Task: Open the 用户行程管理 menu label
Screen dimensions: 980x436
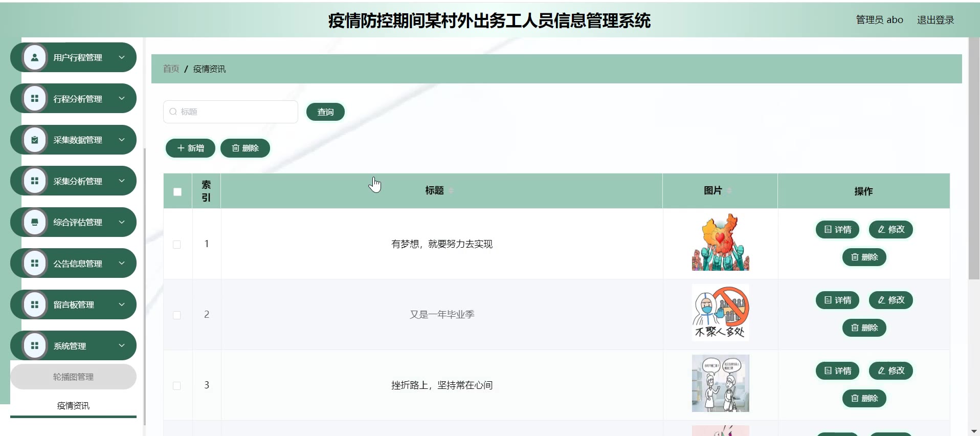Action: 78,58
